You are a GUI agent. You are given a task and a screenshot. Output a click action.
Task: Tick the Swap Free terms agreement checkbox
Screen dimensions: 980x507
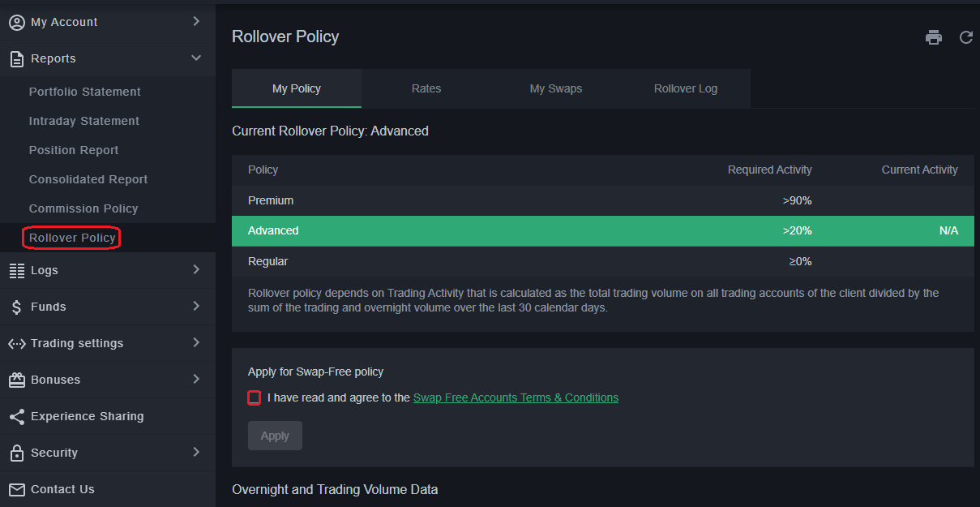pyautogui.click(x=255, y=397)
